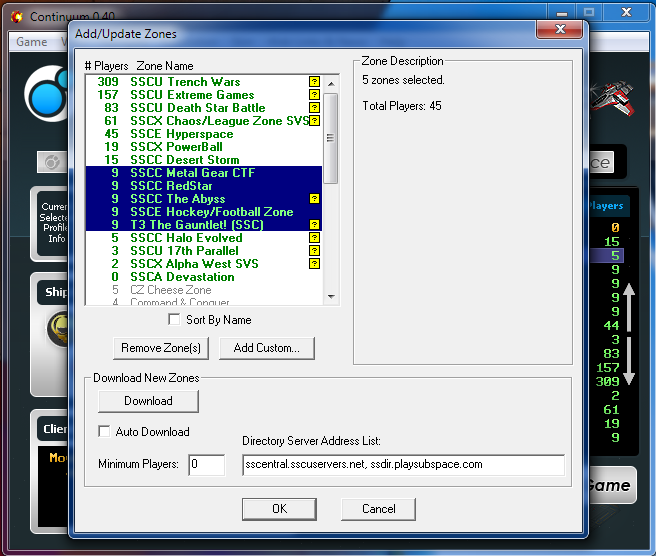Select the SSCX Chaos/League Zone SVS row
Screen dimensions: 656x556
[204, 120]
